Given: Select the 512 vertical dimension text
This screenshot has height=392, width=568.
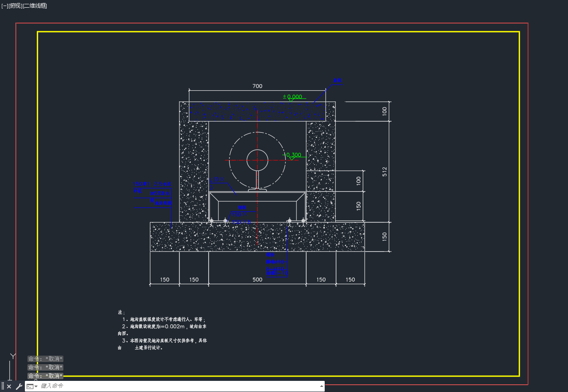Looking at the screenshot, I should 385,172.
